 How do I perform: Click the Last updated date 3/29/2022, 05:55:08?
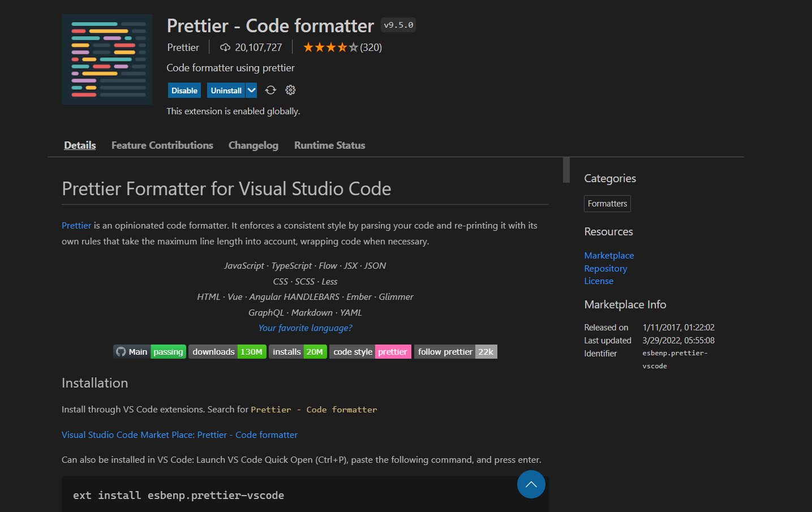pyautogui.click(x=678, y=341)
